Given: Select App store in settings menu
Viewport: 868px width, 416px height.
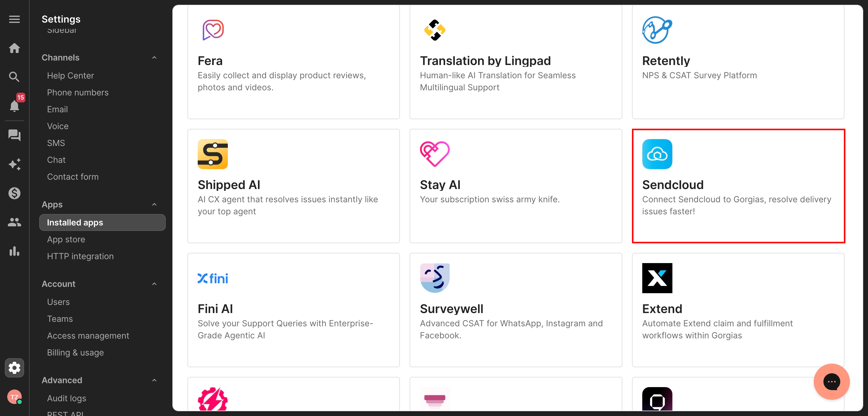Looking at the screenshot, I should coord(66,239).
